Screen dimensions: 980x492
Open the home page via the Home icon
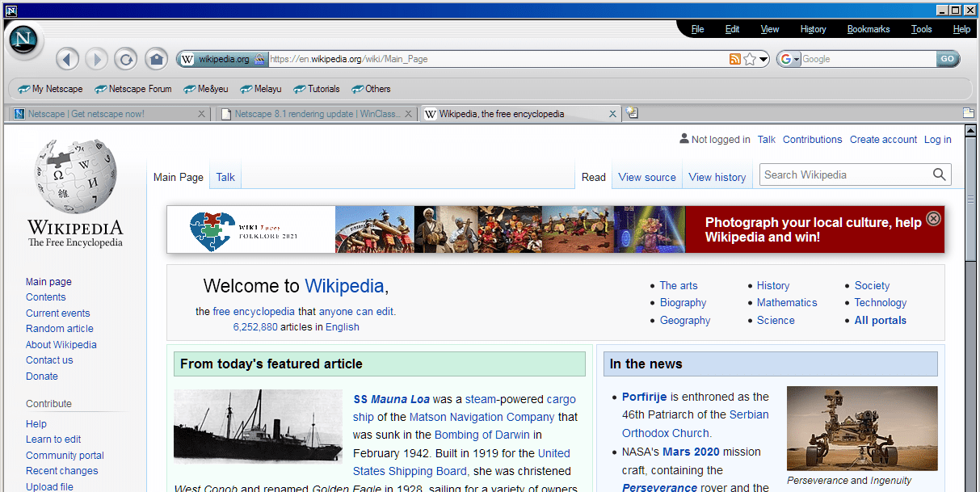click(156, 58)
